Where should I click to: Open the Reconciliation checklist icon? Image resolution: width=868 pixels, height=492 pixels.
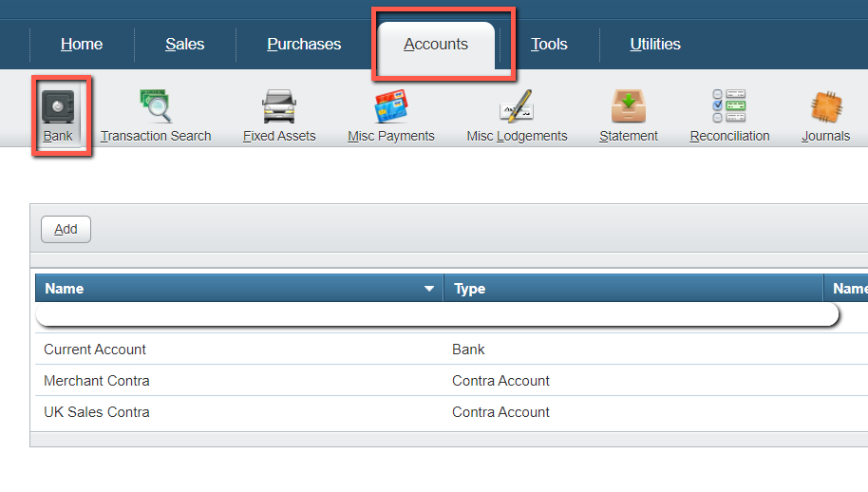click(729, 107)
